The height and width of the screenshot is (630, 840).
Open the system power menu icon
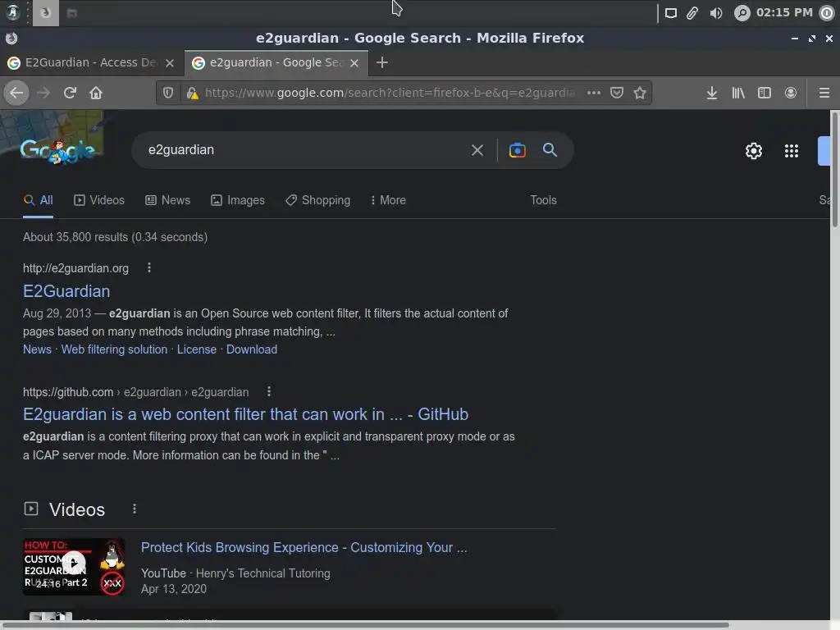point(827,13)
